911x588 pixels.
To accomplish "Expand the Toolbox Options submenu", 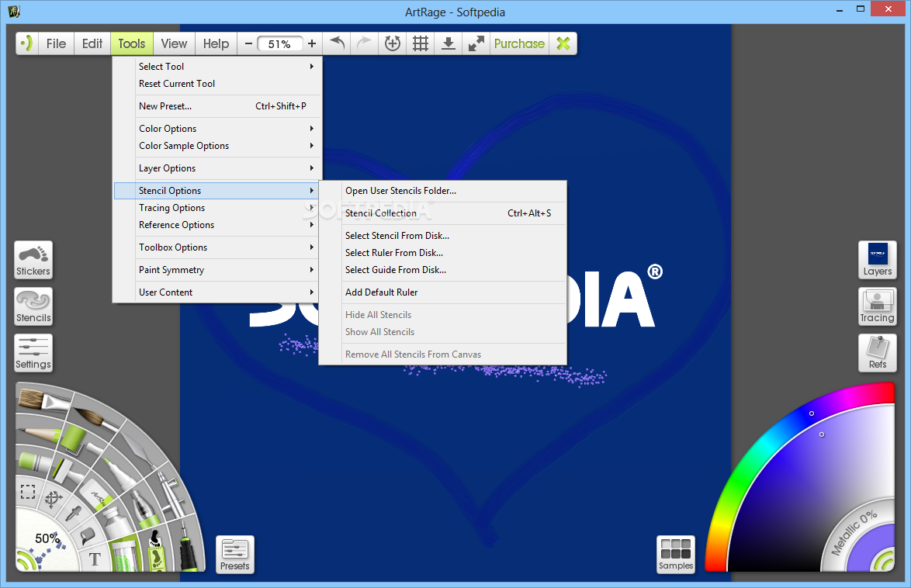I will [x=217, y=247].
